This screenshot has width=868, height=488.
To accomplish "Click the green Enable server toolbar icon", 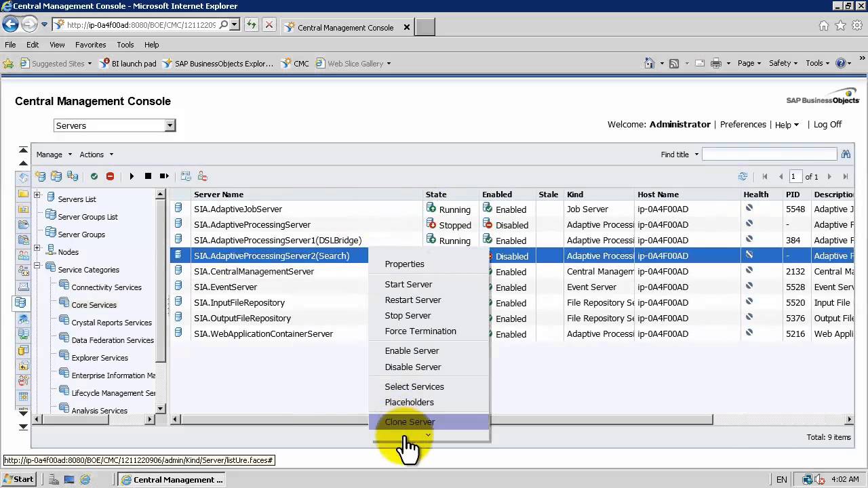I will [94, 176].
